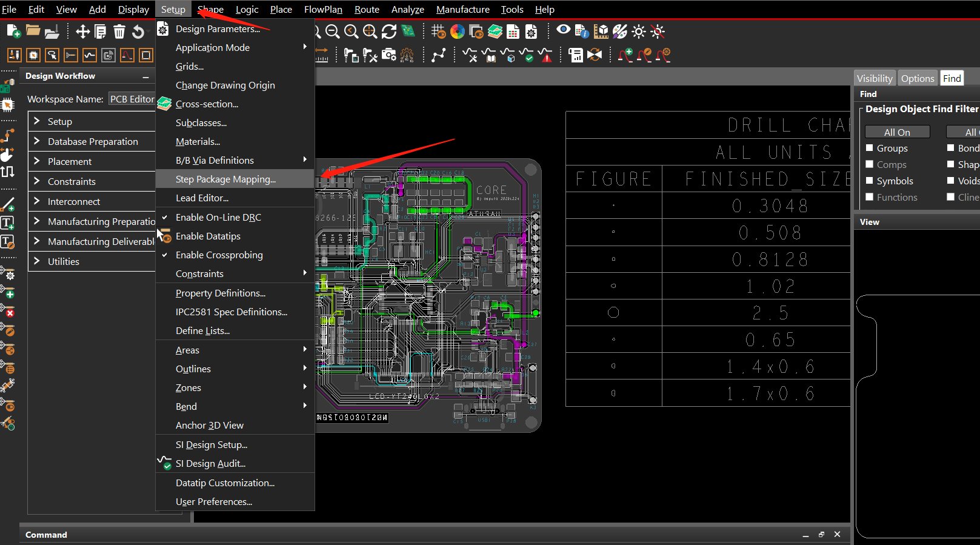Open the B/B Via Definitions submenu

click(x=235, y=160)
